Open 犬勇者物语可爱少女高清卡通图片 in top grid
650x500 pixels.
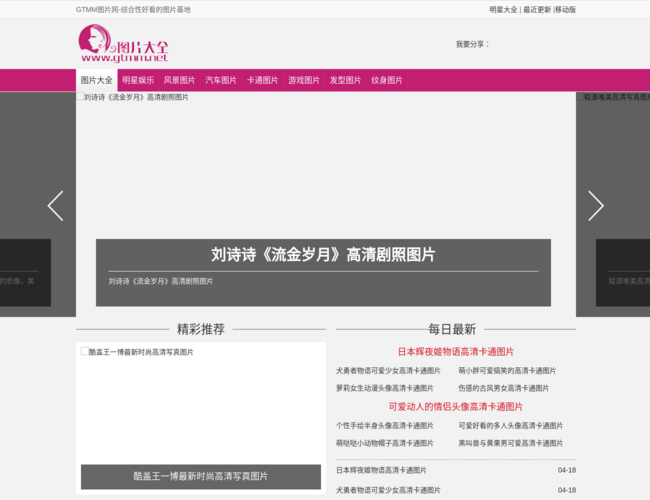coord(388,371)
